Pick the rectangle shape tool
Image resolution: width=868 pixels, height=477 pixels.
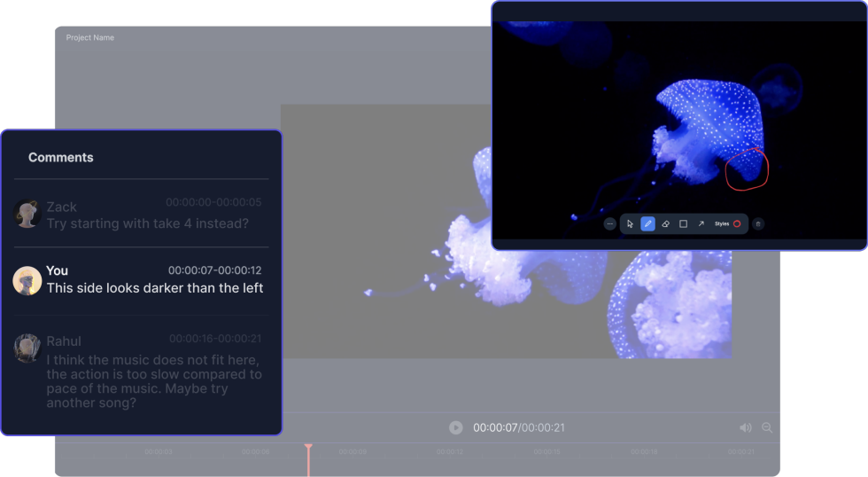(x=683, y=224)
